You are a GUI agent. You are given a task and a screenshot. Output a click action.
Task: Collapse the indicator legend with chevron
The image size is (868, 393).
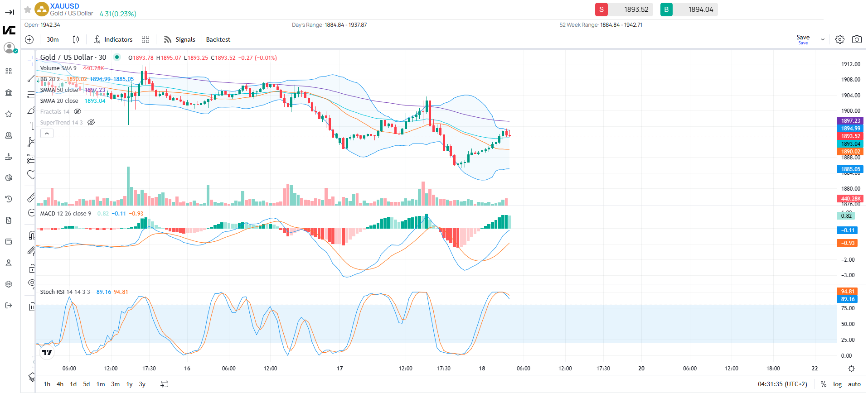tap(47, 134)
